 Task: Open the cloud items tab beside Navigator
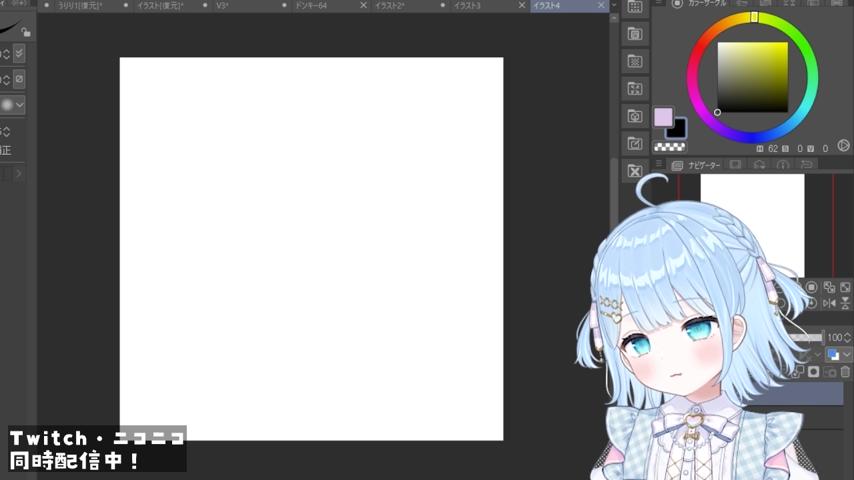pyautogui.click(x=759, y=165)
